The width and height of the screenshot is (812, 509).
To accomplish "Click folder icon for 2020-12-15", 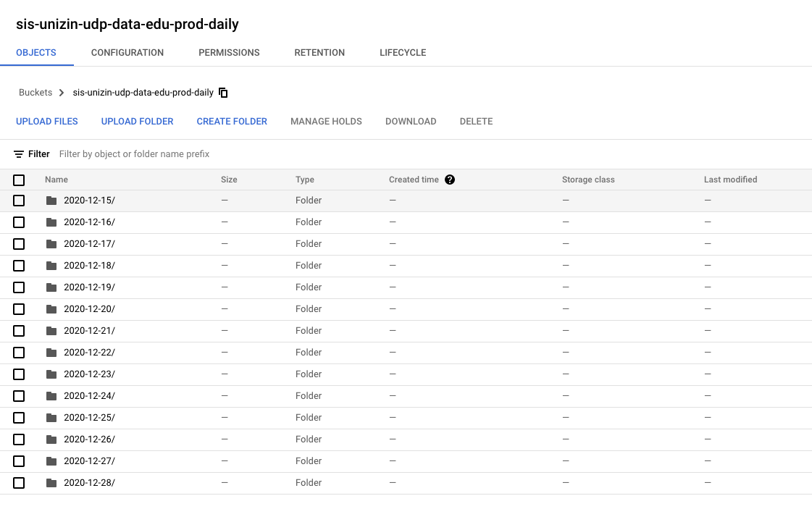I will click(x=51, y=201).
